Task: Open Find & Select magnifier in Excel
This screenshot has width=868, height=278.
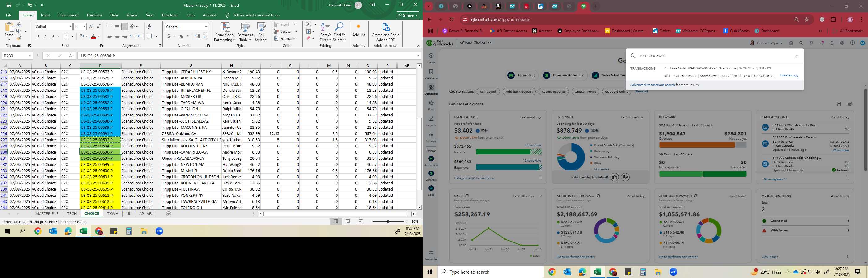Action: pos(339,32)
